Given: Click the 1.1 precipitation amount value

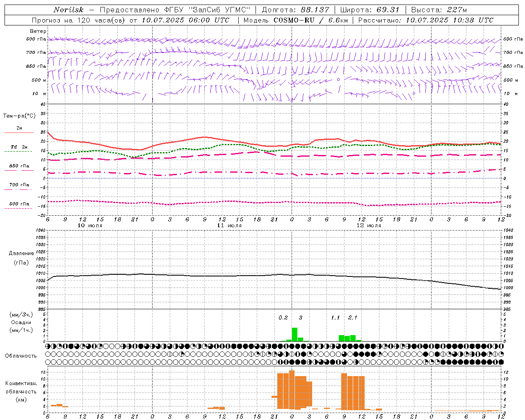Looking at the screenshot, I should coord(336,318).
